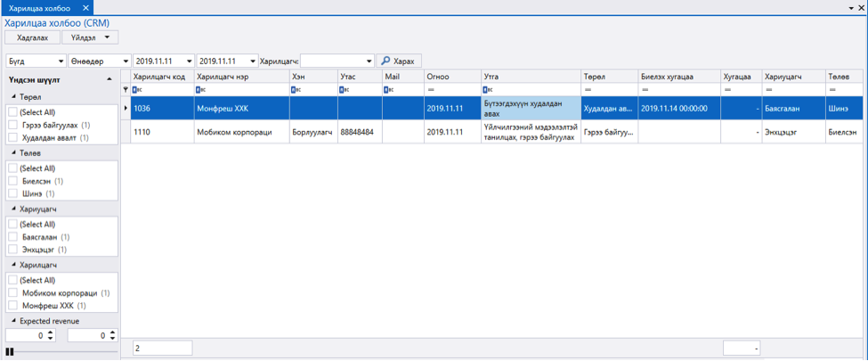Enable the Мобиком корпораци customer checkbox
This screenshot has height=361, width=868.
point(13,292)
